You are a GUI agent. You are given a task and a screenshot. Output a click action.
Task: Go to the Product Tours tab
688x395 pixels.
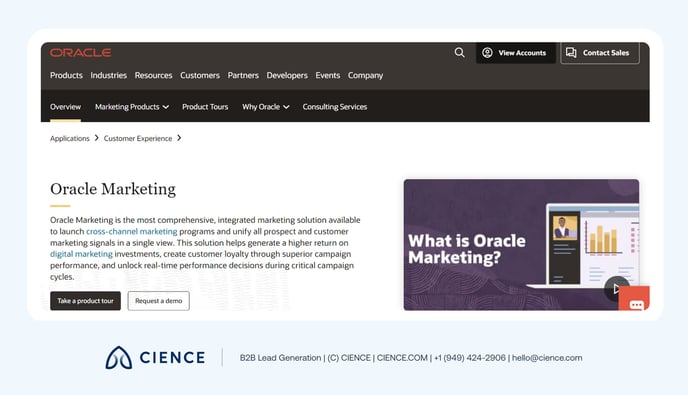coord(205,107)
